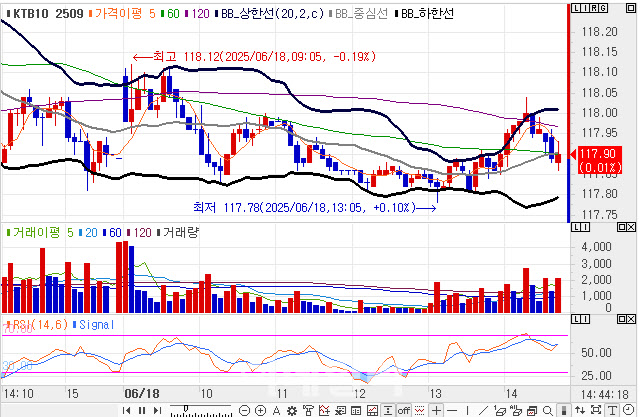Toggle the L button on price panel
The height and width of the screenshot is (417, 643).
pos(576,8)
